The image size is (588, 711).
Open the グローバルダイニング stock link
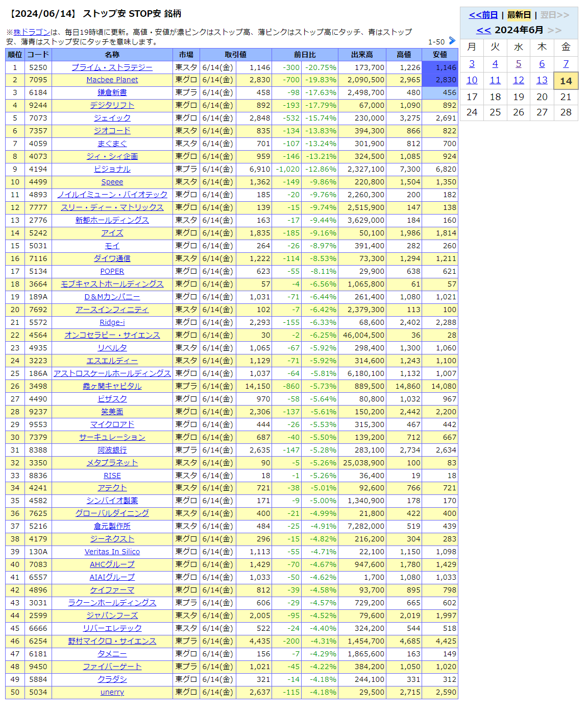[112, 514]
